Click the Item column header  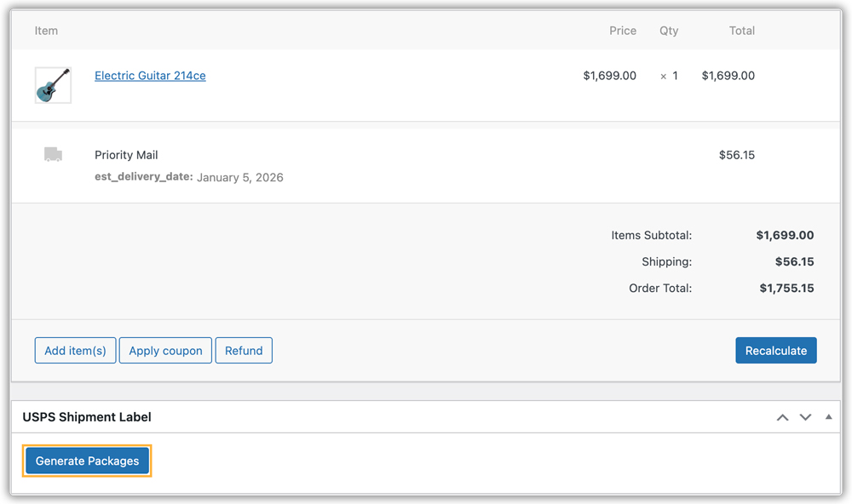(x=46, y=31)
